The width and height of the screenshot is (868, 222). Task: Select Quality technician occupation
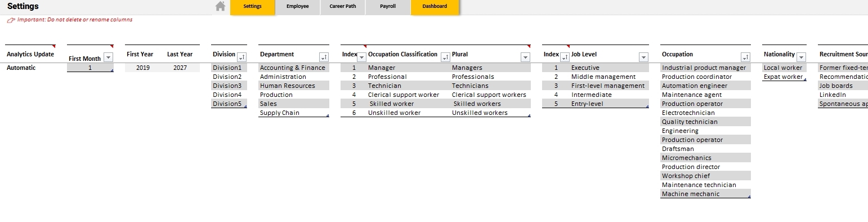(x=705, y=122)
